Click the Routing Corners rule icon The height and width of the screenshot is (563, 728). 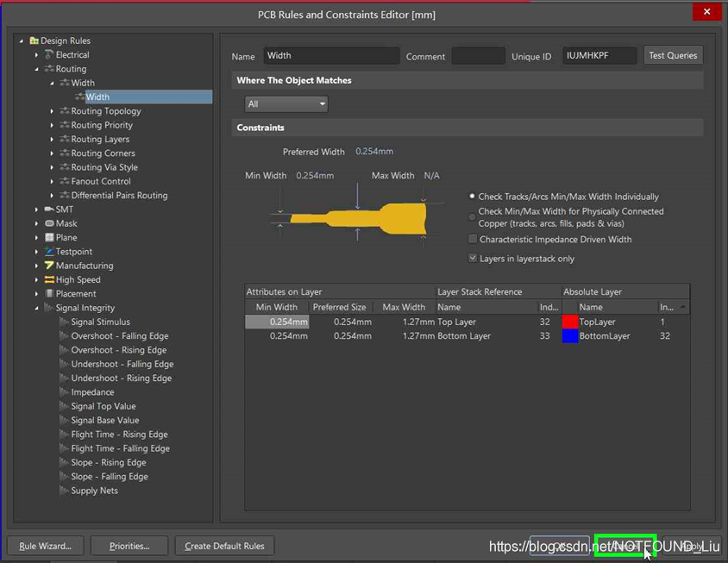65,153
